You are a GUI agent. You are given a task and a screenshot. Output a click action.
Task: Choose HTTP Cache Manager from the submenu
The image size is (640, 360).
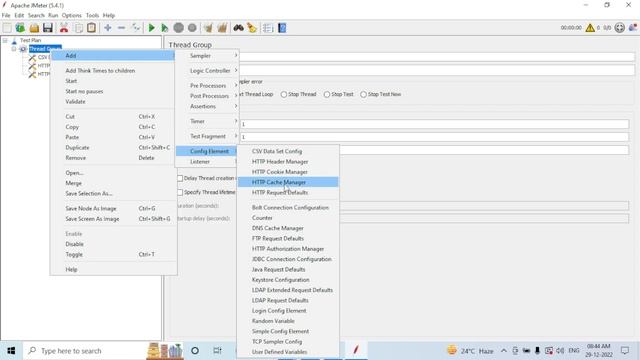[288, 182]
